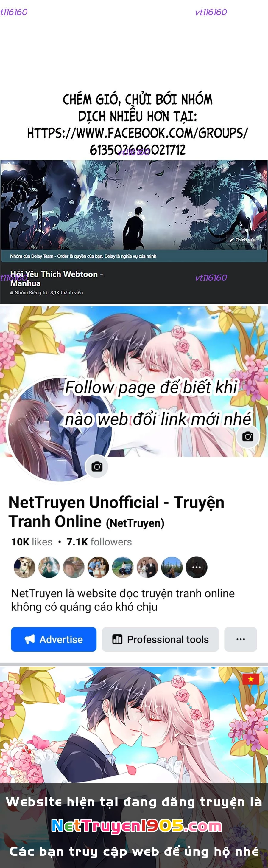Click the wedding couple follower avatar

(147, 567)
